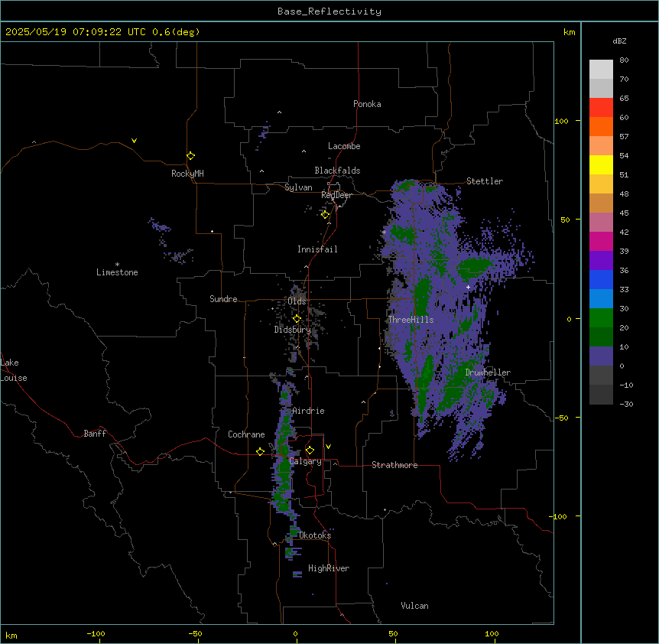
Task: Pick the orange 60–57 dBZ legend swatch
Action: (x=601, y=126)
